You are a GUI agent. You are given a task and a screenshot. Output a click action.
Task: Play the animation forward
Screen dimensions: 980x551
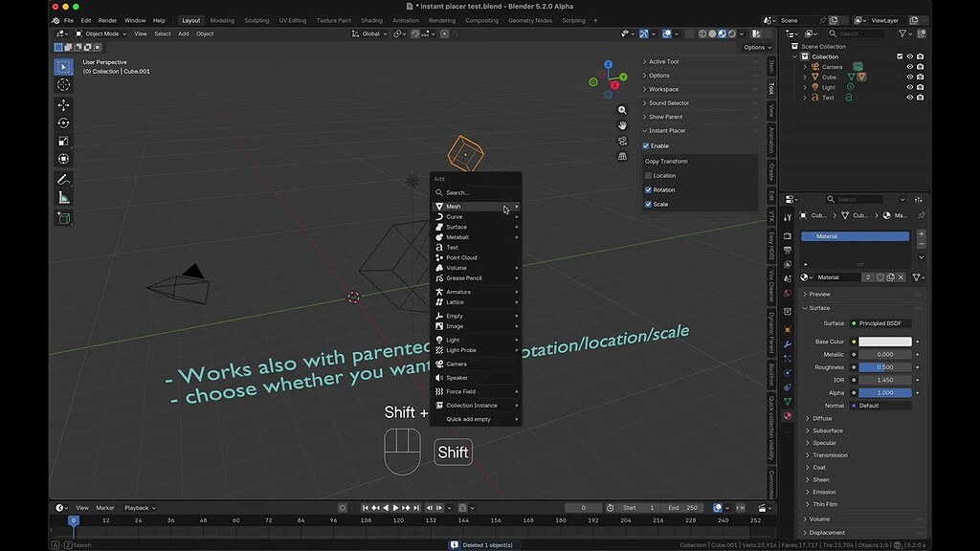pos(395,508)
